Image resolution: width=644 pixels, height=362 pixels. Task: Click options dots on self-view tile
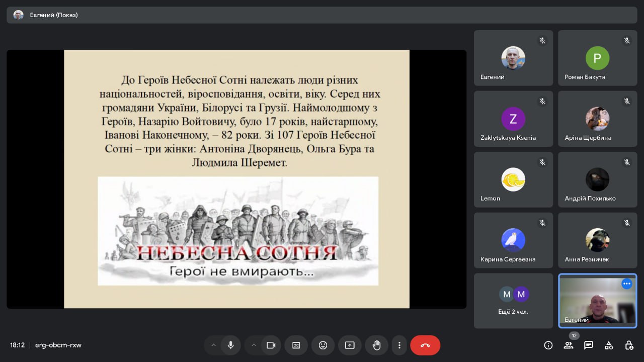pos(626,284)
